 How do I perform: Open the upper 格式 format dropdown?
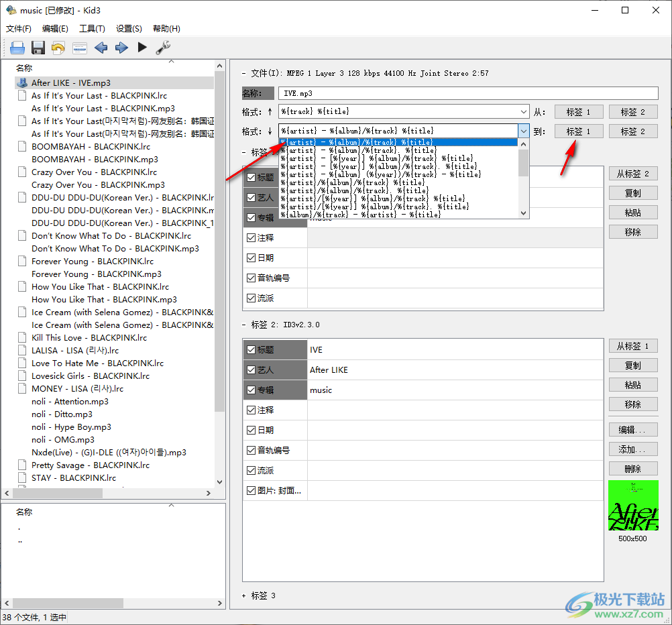[523, 111]
